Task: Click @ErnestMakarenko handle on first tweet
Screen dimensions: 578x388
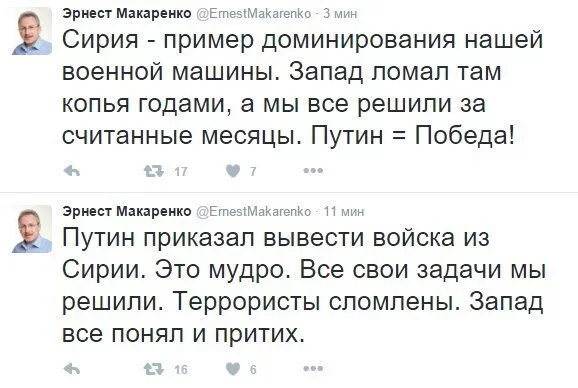Action: click(x=254, y=14)
